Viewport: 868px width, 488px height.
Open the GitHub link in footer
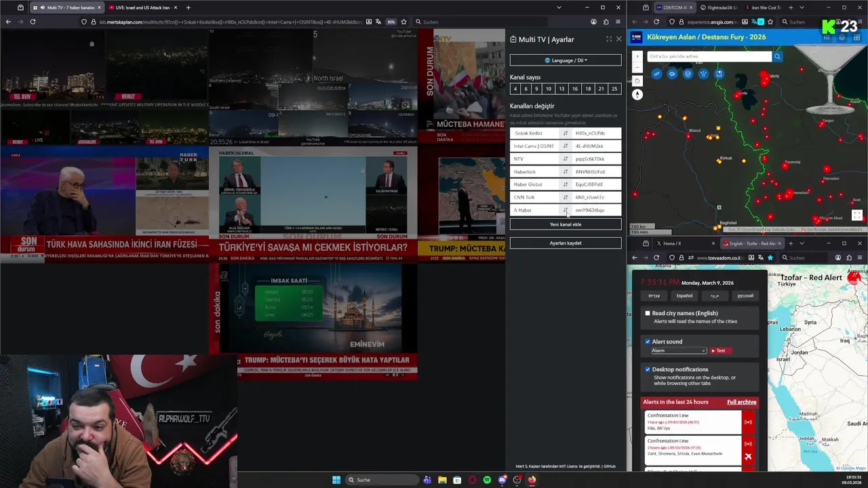pyautogui.click(x=610, y=466)
